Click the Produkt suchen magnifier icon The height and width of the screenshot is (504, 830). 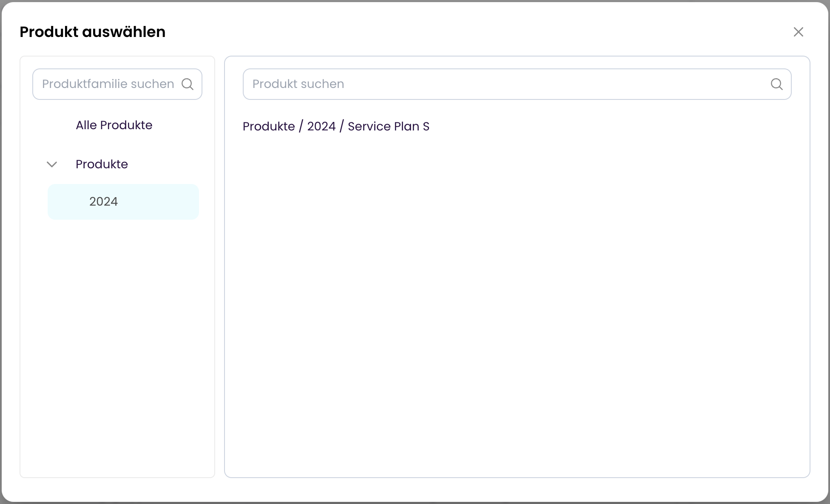pos(776,84)
